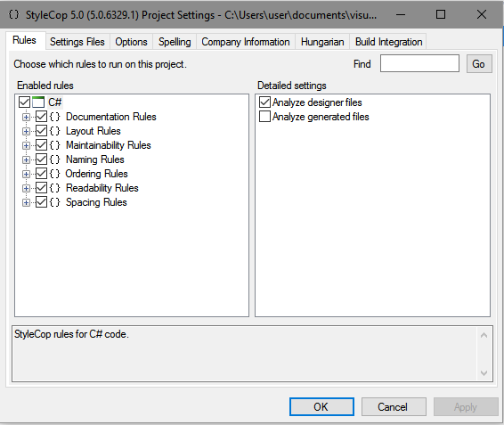Click braces icon beside Maintainability Rules
The width and height of the screenshot is (504, 425).
(x=55, y=145)
